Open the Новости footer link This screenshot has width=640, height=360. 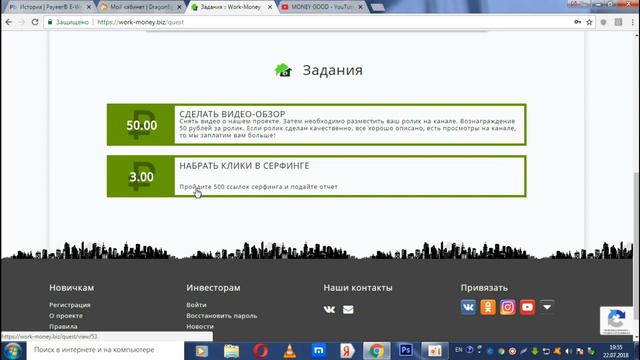(x=200, y=327)
